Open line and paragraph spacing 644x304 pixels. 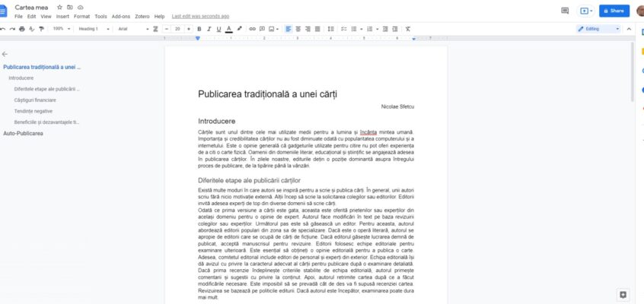click(330, 29)
